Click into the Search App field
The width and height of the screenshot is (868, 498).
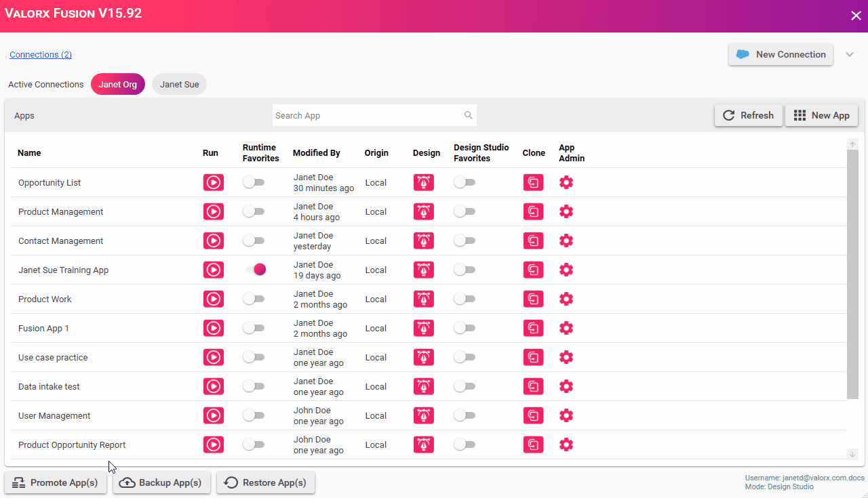pos(366,115)
